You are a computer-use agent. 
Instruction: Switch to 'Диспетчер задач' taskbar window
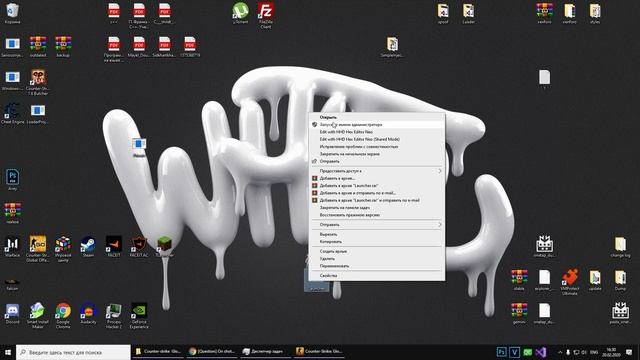tap(264, 351)
